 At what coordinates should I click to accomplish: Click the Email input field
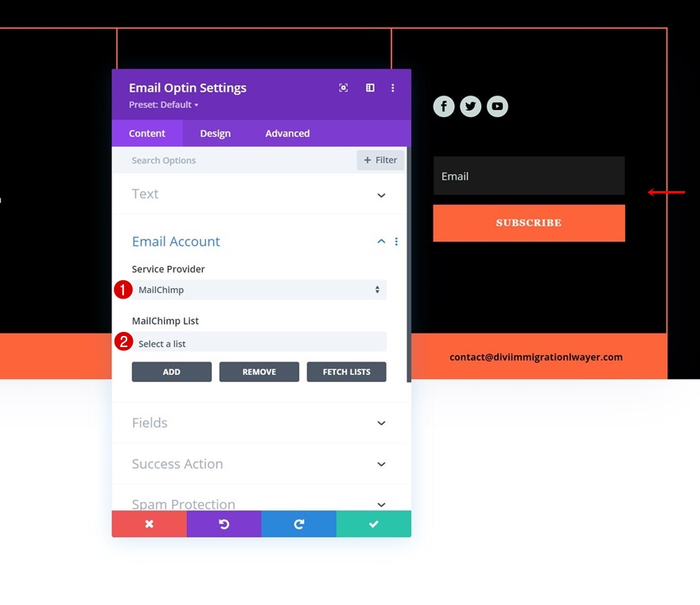pyautogui.click(x=528, y=176)
